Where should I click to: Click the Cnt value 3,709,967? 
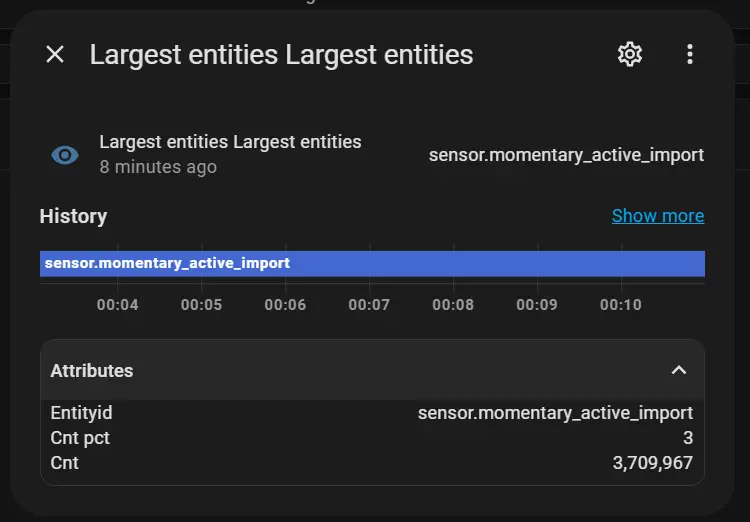[652, 463]
